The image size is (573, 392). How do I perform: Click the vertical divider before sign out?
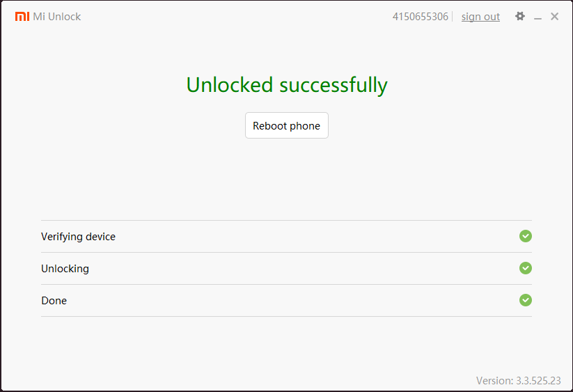point(453,17)
